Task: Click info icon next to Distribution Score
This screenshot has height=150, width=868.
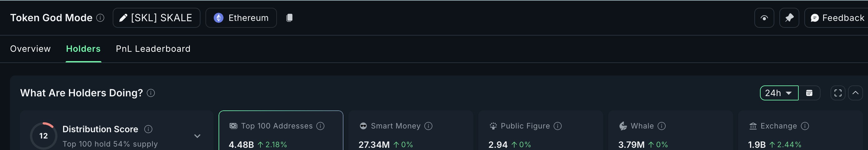Action: (x=148, y=129)
